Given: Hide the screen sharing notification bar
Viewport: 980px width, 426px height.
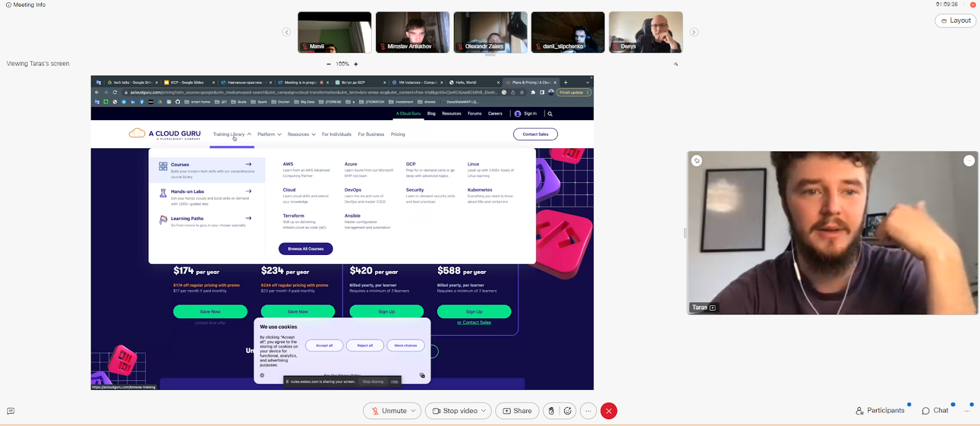Looking at the screenshot, I should click(x=394, y=382).
